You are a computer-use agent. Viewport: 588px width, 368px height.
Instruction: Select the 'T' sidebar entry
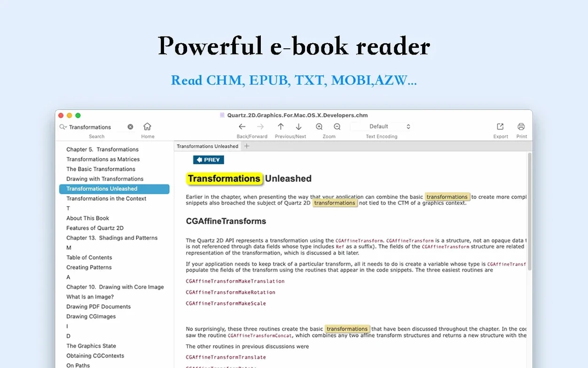[68, 208]
